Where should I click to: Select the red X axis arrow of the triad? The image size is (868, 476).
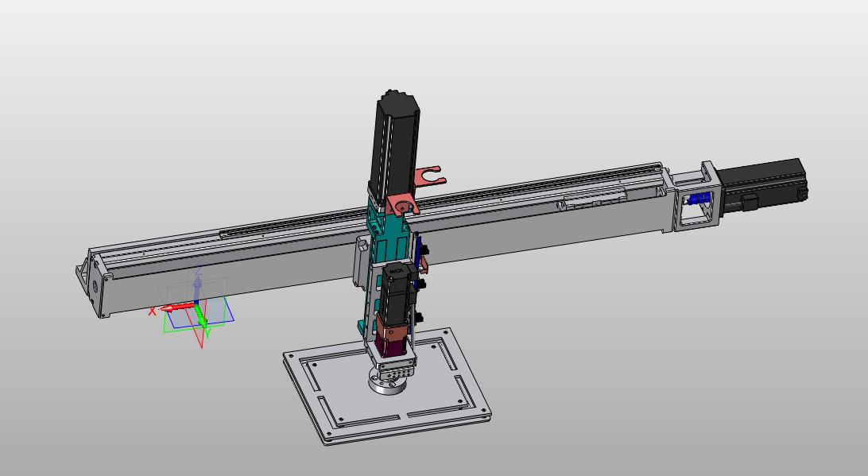pos(176,308)
